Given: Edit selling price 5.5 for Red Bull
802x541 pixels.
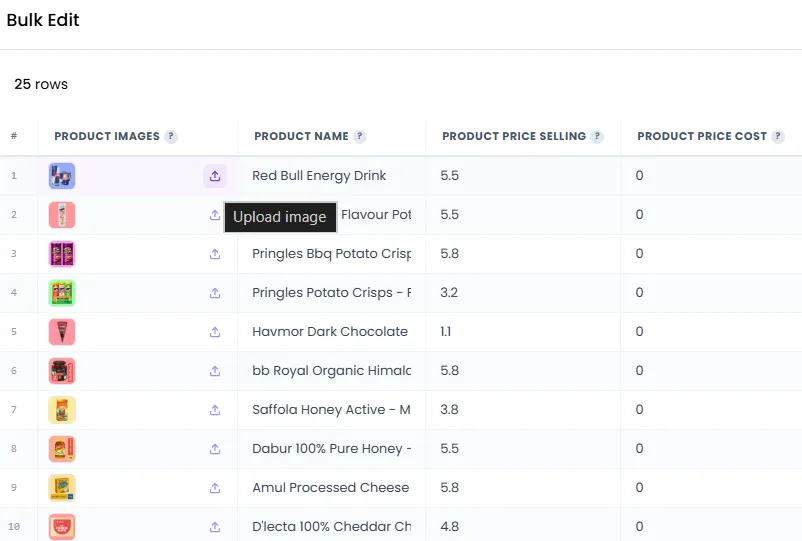Looking at the screenshot, I should [x=523, y=176].
